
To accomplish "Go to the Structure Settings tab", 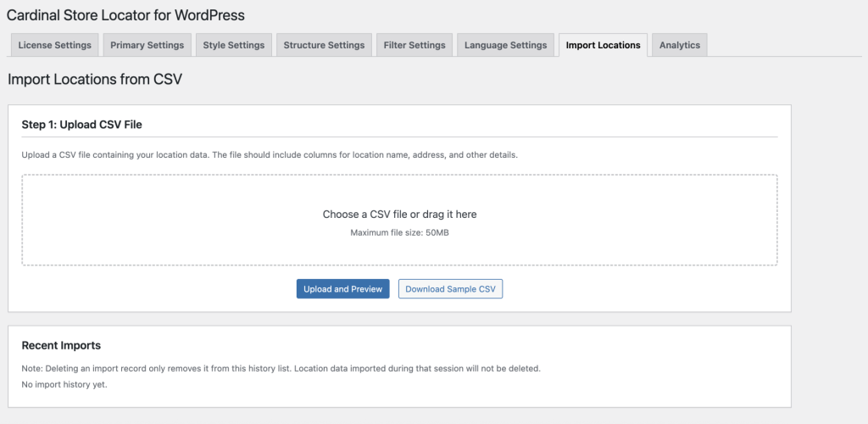I will (x=324, y=45).
